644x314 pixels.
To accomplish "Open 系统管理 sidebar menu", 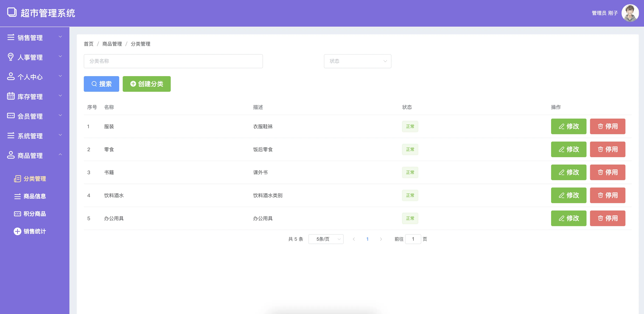I will pos(30,136).
